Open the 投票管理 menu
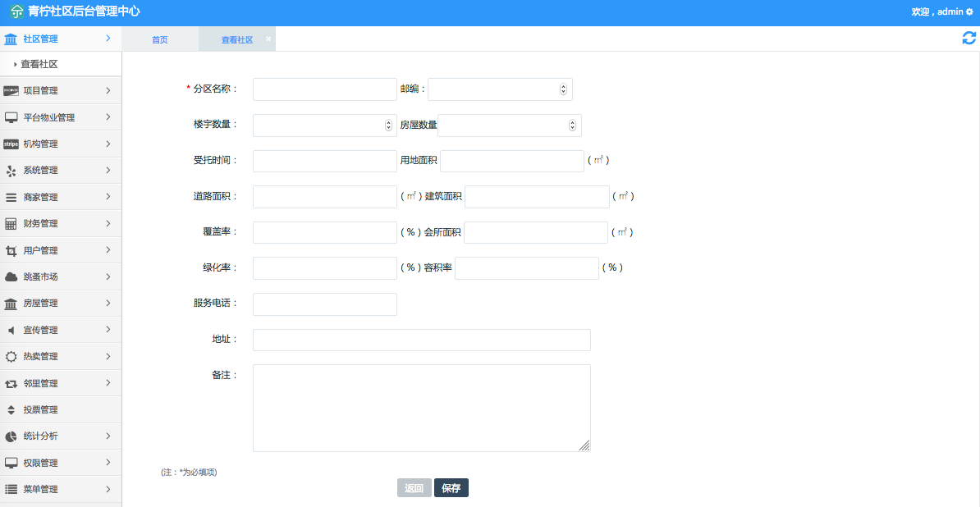Screen dimensions: 980x507 [x=61, y=410]
